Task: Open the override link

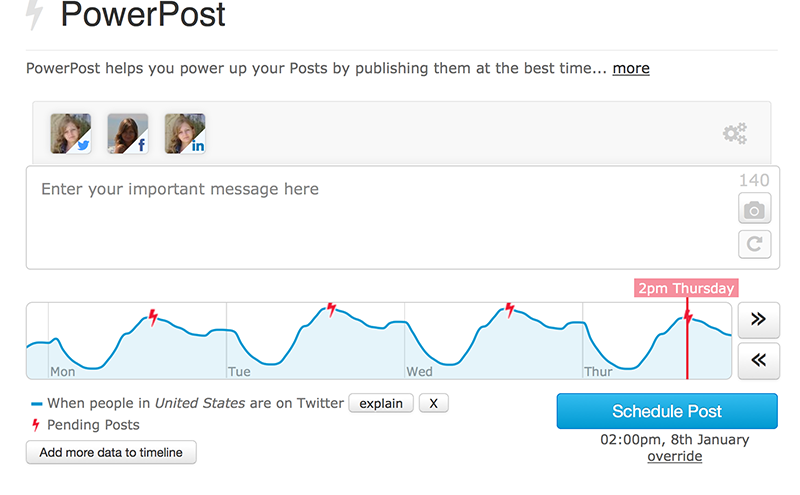Action: click(x=674, y=456)
